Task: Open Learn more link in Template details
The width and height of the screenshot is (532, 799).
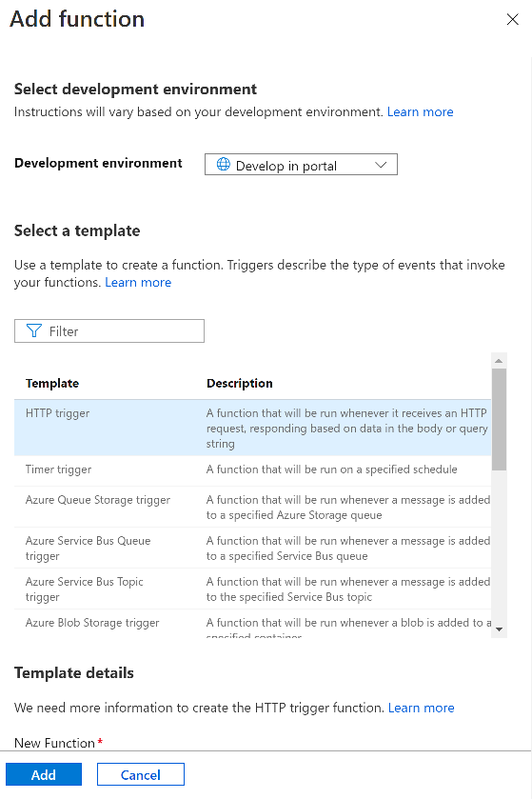Action: point(421,708)
